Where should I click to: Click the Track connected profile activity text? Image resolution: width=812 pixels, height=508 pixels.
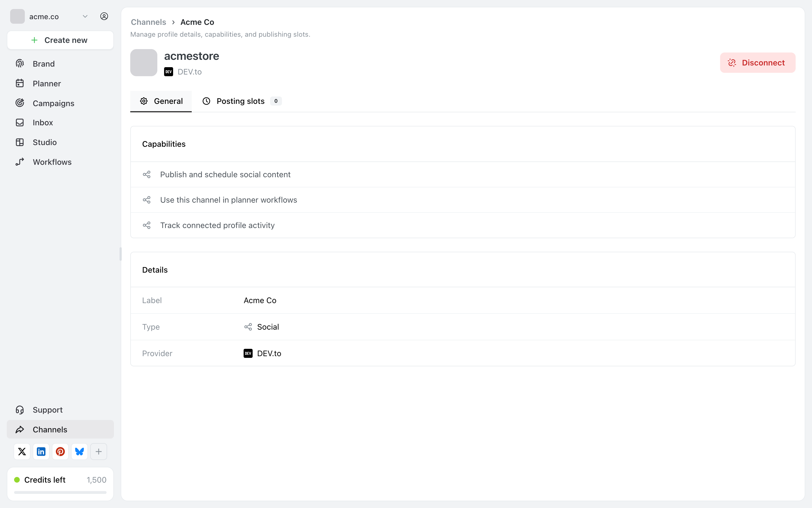[217, 225]
